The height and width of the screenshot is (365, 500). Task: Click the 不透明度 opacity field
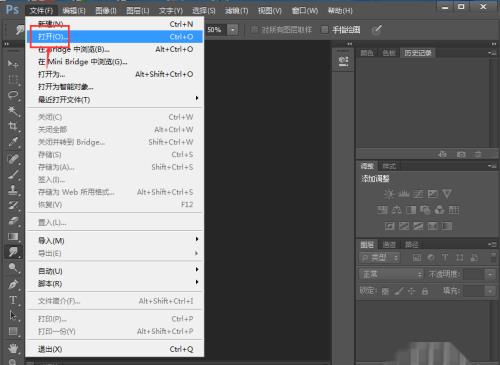point(474,274)
